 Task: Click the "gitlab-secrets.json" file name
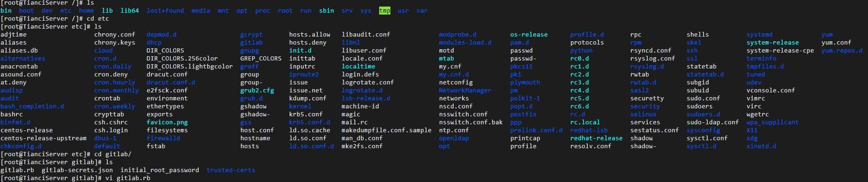pos(77,170)
